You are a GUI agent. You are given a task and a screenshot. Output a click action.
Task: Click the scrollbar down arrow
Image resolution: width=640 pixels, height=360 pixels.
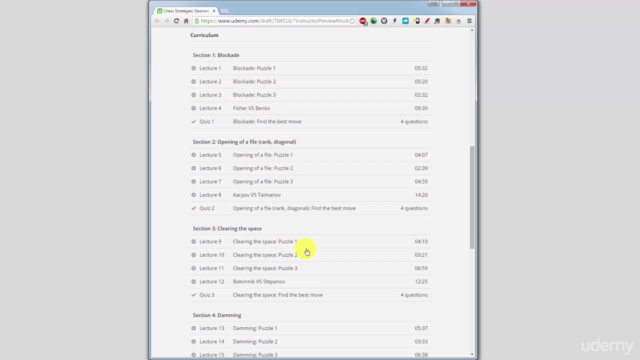coord(472,354)
